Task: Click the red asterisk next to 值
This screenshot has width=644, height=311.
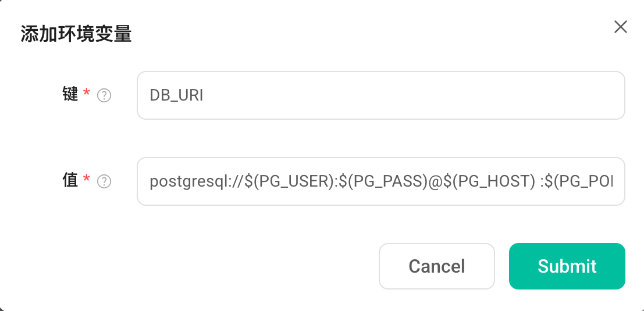Action: pyautogui.click(x=86, y=179)
